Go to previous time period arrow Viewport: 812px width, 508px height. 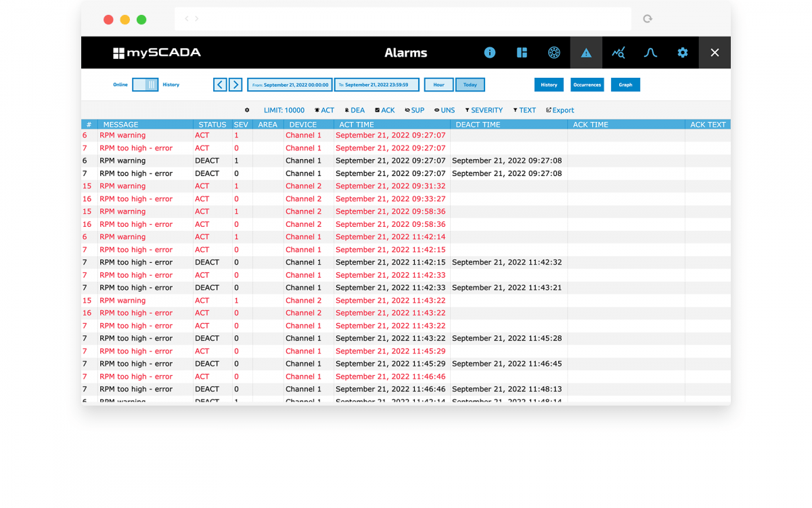click(x=220, y=85)
